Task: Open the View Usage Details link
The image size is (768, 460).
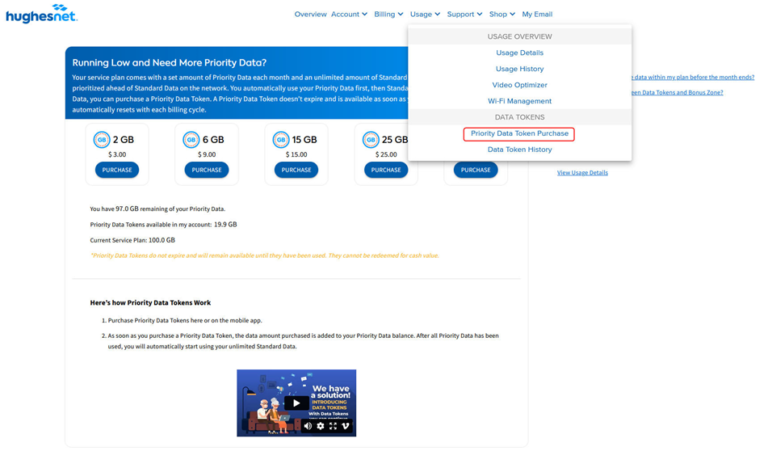Action: coord(582,173)
